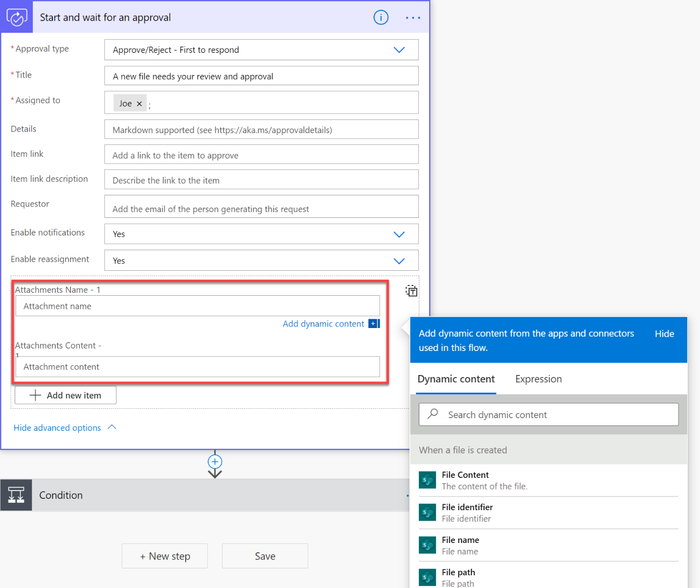This screenshot has width=700, height=588.
Task: Click 'Start and wait for an approval' title
Action: tap(105, 18)
